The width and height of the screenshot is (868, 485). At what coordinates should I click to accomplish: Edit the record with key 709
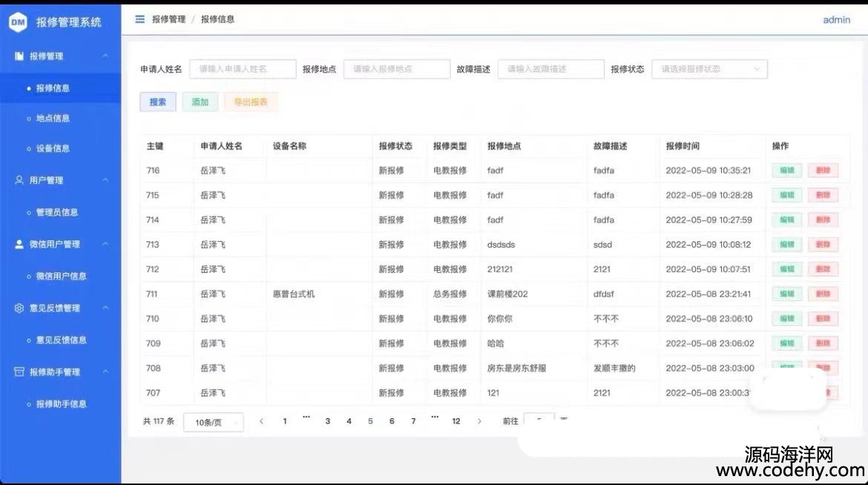tap(786, 343)
